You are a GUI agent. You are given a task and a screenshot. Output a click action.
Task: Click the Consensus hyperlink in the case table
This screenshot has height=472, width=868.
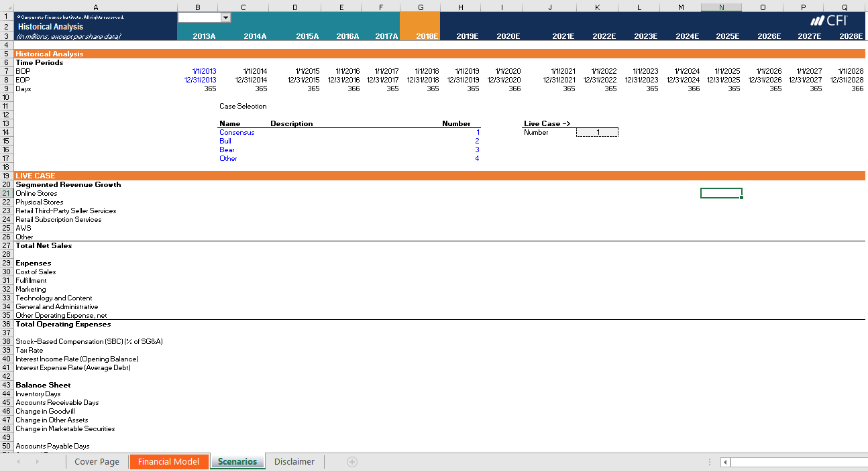point(237,133)
